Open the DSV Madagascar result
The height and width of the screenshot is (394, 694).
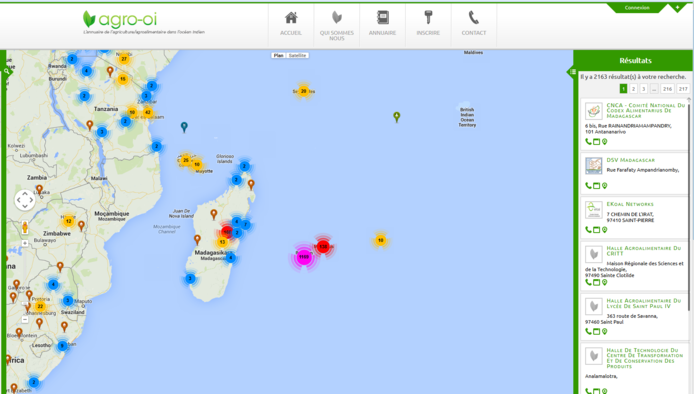coord(630,160)
